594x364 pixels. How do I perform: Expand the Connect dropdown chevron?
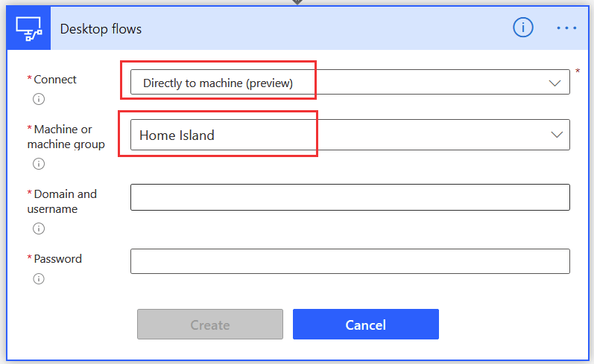point(554,83)
